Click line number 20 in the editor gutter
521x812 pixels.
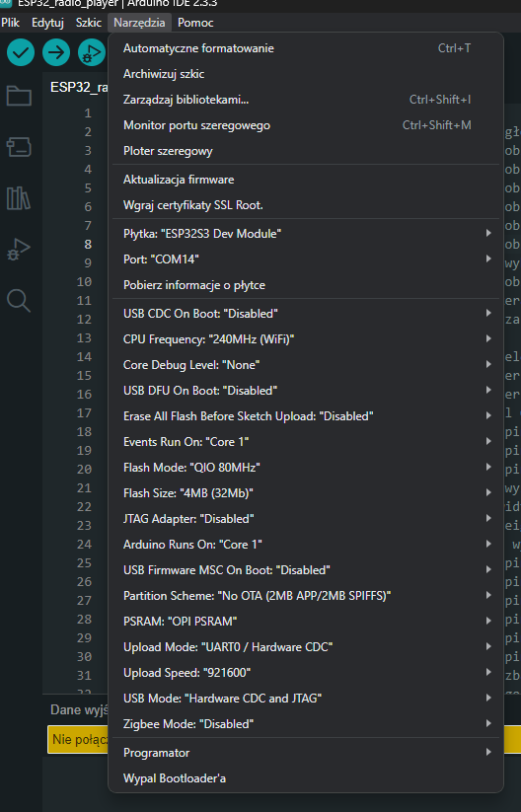pos(84,469)
